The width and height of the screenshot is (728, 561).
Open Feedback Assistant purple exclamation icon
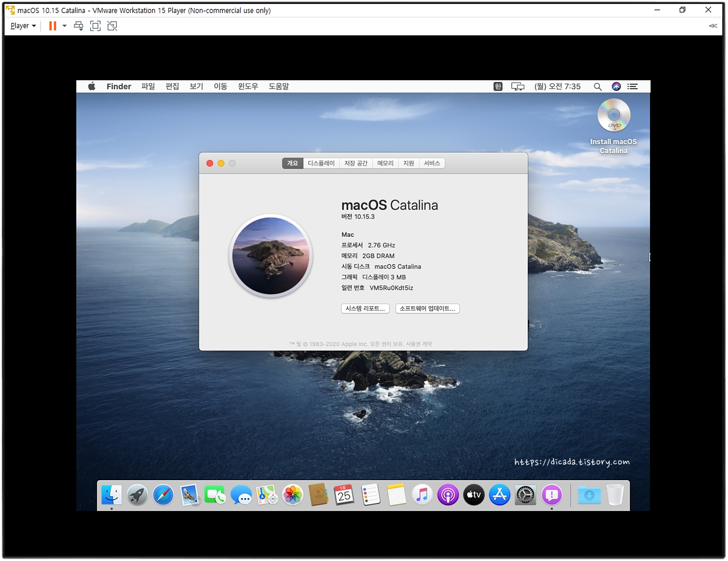point(552,496)
